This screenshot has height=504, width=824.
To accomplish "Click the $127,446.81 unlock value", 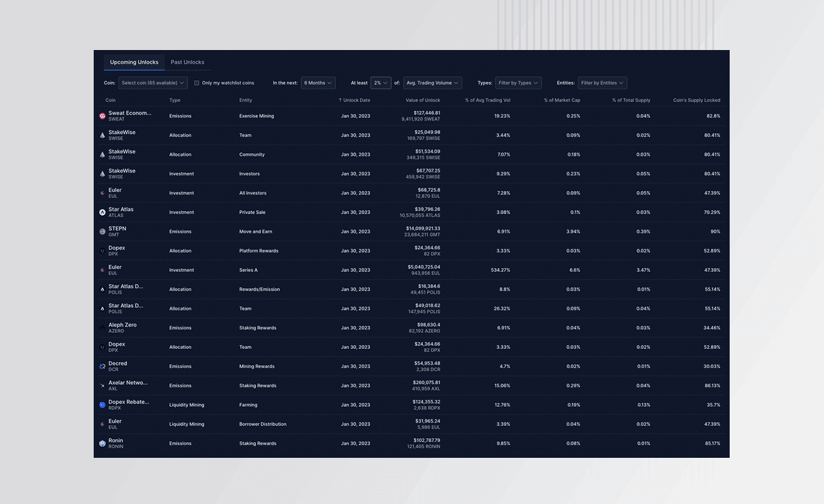I will coord(426,113).
